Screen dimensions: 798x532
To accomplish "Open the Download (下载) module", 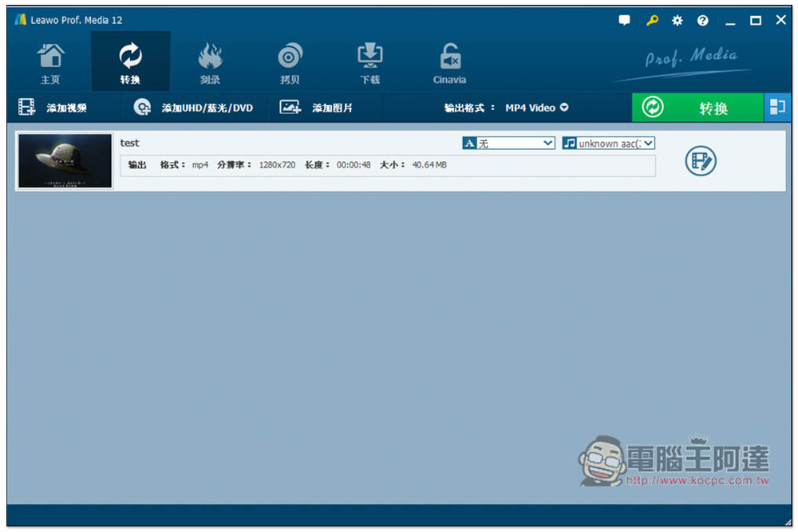I will point(370,63).
